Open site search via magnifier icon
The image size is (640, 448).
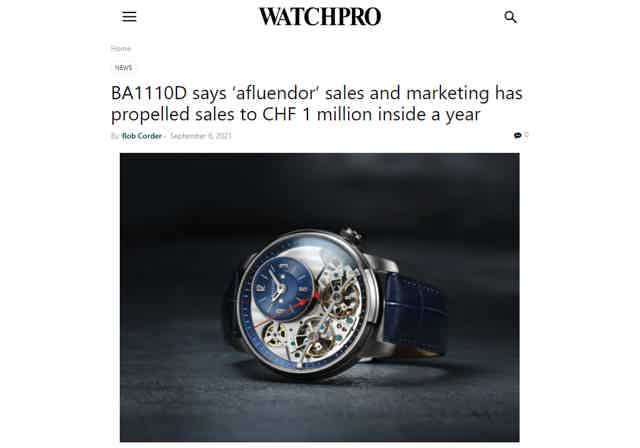[510, 17]
